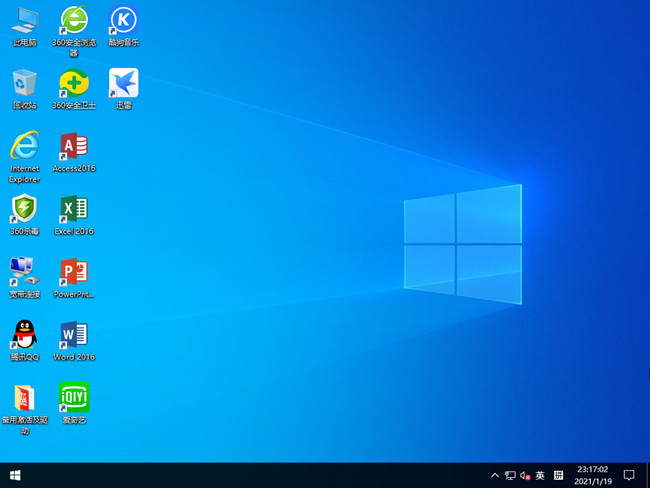Click the network status tray icon
This screenshot has width=650, height=488.
pyautogui.click(x=510, y=476)
